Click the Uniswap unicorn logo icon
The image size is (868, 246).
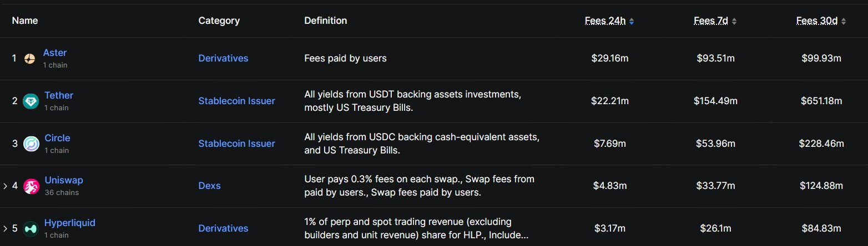[31, 186]
